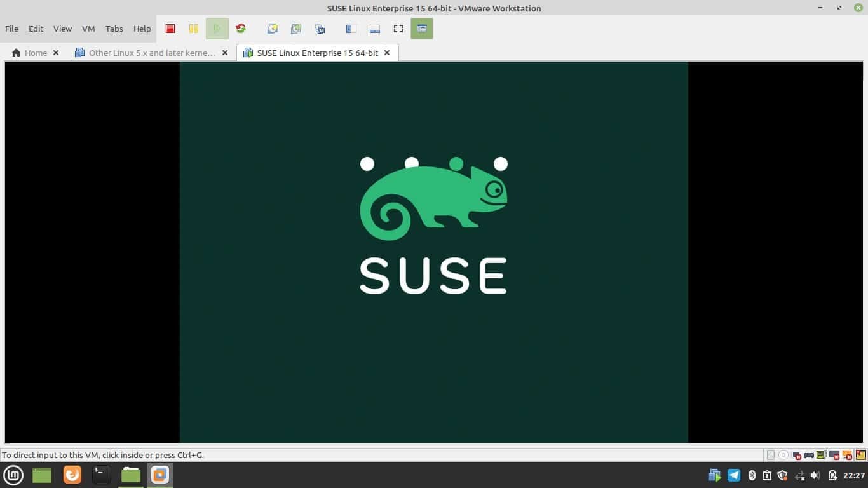Click the battery power tray icon
Viewport: 868px width, 488px height.
point(833,475)
